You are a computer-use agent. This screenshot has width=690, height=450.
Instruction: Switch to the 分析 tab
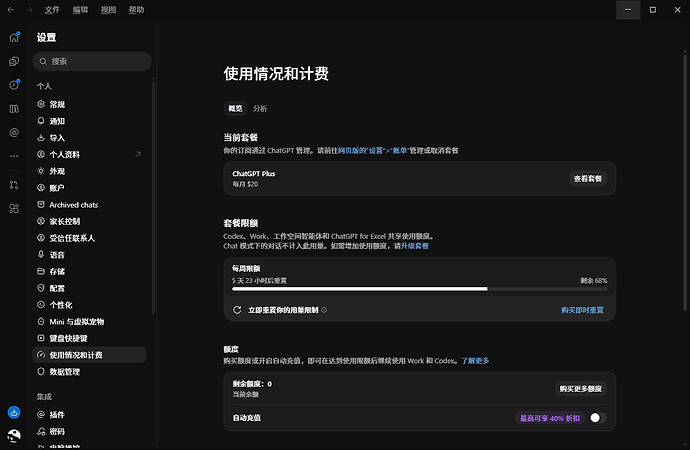pyautogui.click(x=260, y=108)
